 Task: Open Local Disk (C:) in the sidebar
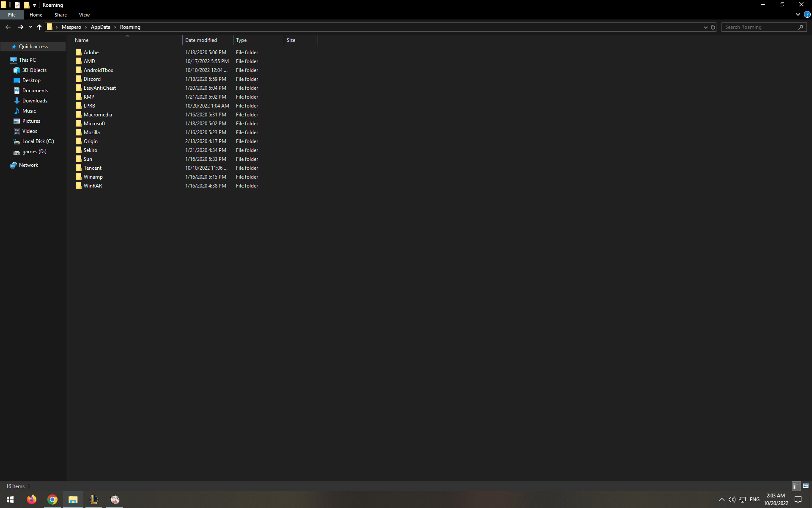[38, 141]
